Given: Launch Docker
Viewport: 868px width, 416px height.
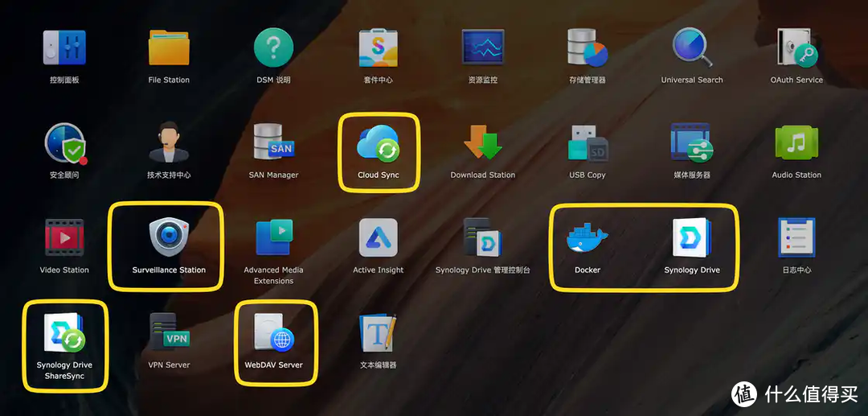Looking at the screenshot, I should coord(588,237).
